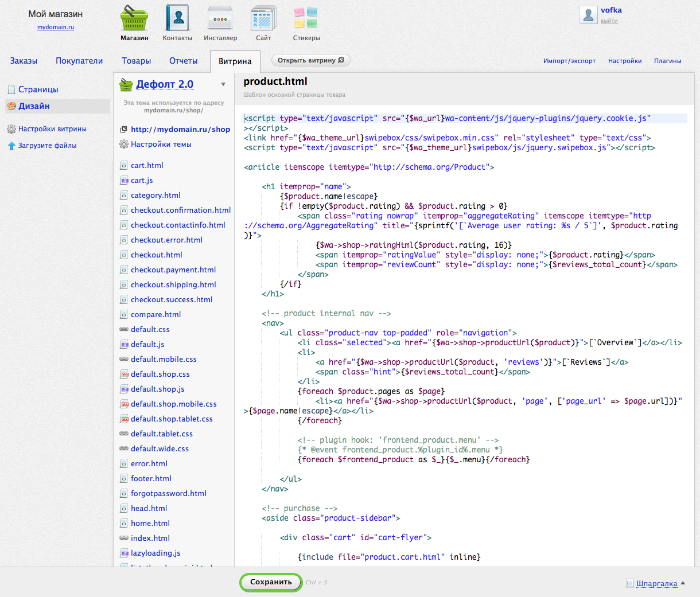700x597 pixels.
Task: Switch to the Заказы tab
Action: [x=24, y=61]
